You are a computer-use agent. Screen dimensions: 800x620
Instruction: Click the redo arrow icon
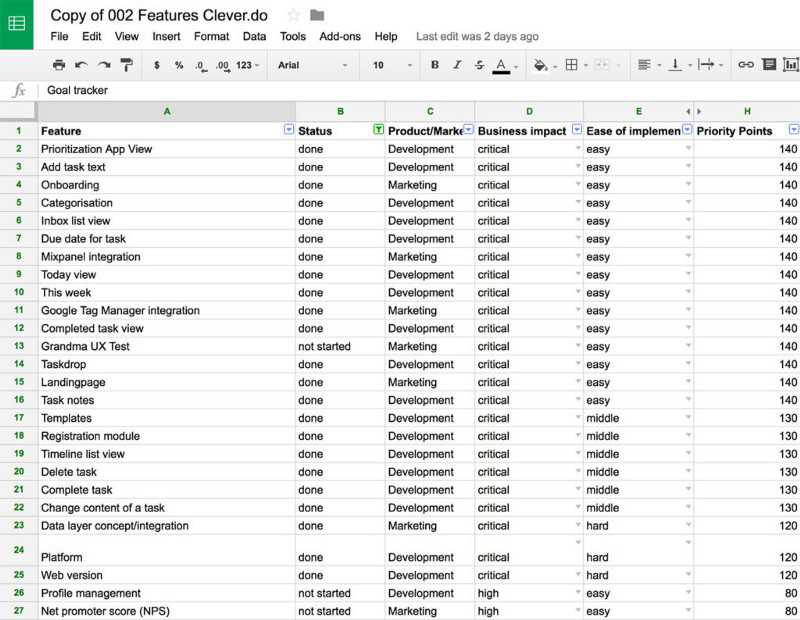(103, 65)
